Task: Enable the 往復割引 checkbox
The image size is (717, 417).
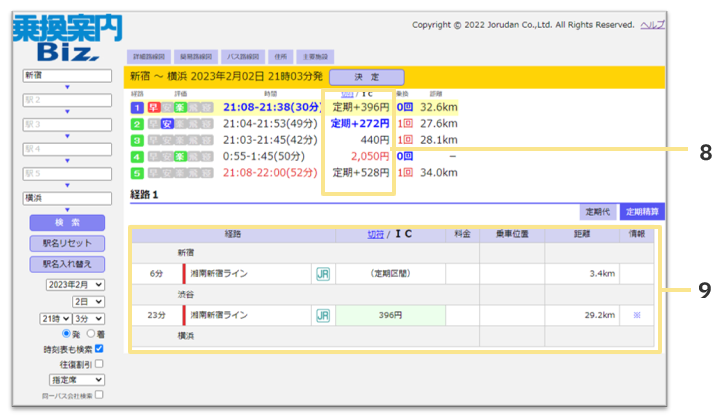Action: click(99, 364)
